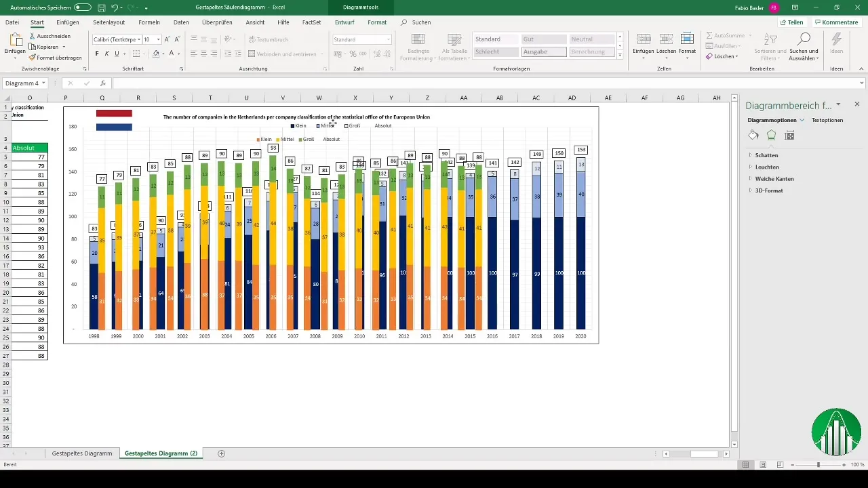The image size is (868, 488).
Task: Toggle bold formatting (F)
Action: [97, 54]
